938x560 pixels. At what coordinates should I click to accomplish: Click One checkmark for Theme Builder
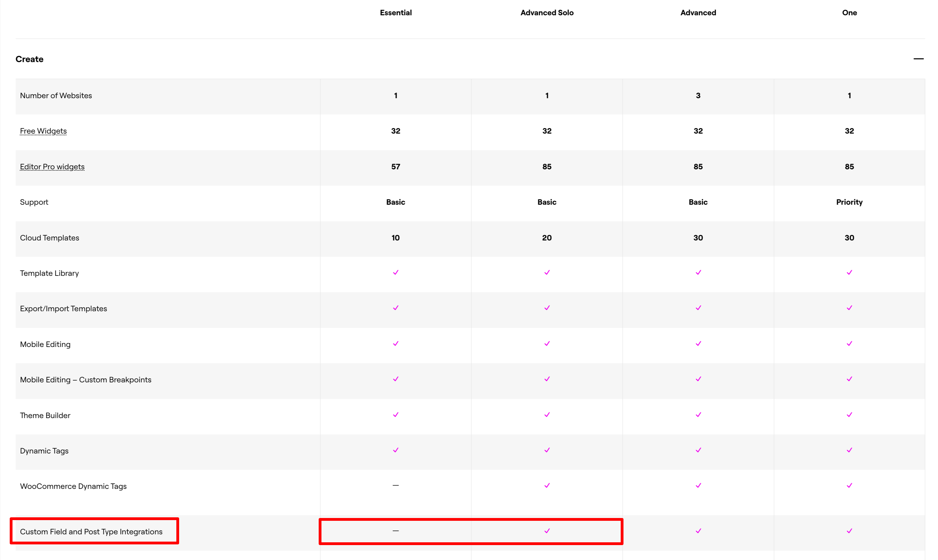[x=849, y=414]
